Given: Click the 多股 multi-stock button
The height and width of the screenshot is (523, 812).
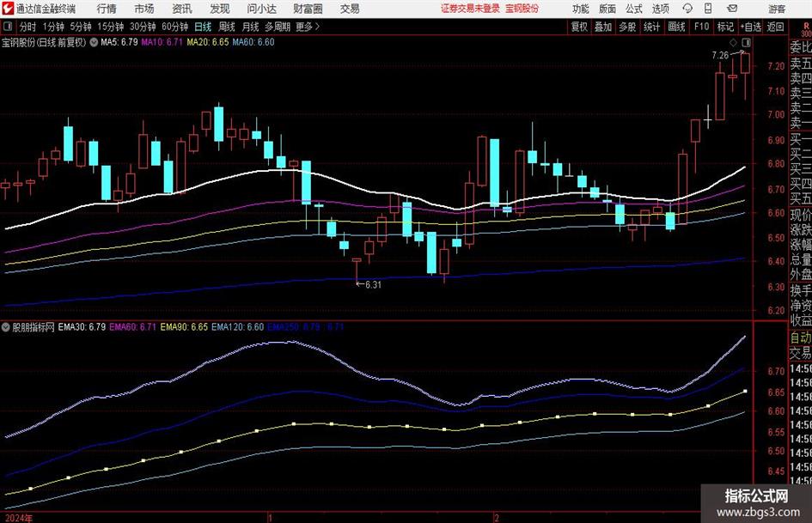Looking at the screenshot, I should 627,27.
